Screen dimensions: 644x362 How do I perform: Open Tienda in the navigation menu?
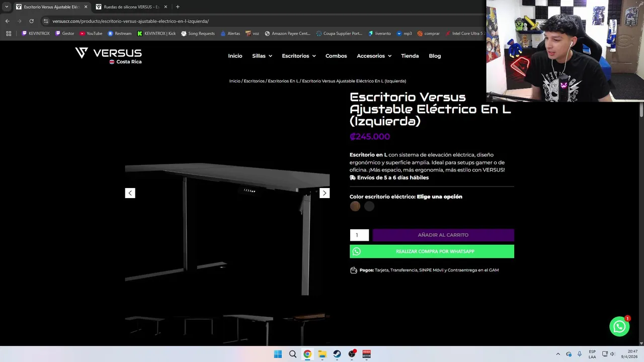point(410,56)
